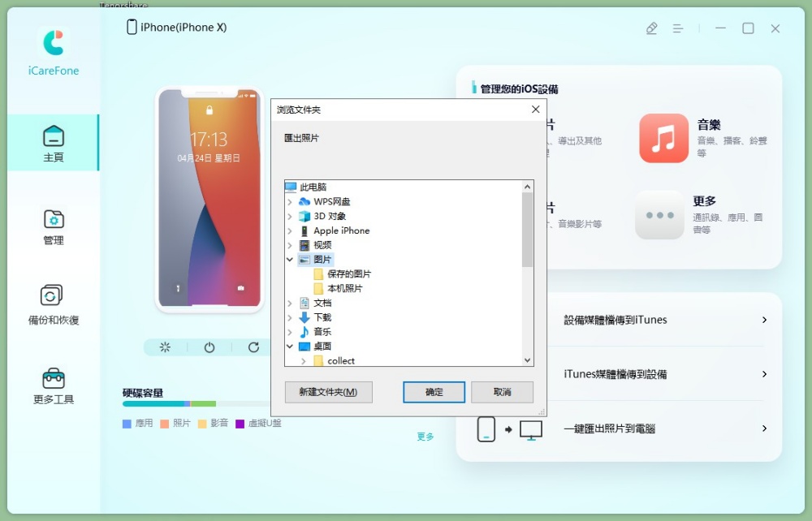This screenshot has height=521, width=812.
Task: Confirm with the 确定 button
Action: [x=434, y=392]
